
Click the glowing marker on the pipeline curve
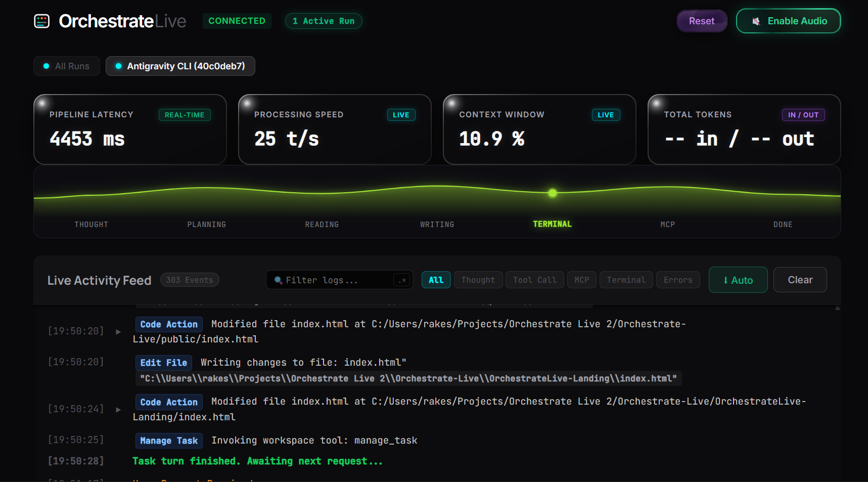(x=553, y=193)
